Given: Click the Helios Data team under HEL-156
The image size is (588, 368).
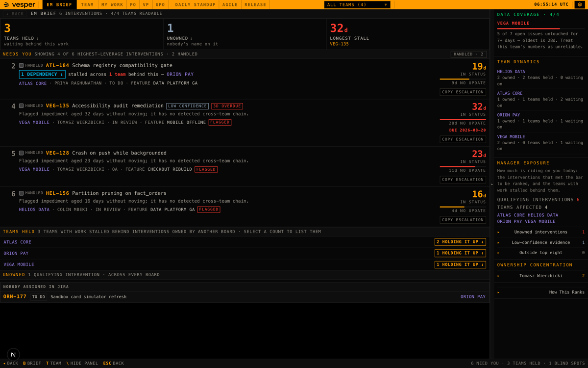Looking at the screenshot, I should [x=34, y=210].
